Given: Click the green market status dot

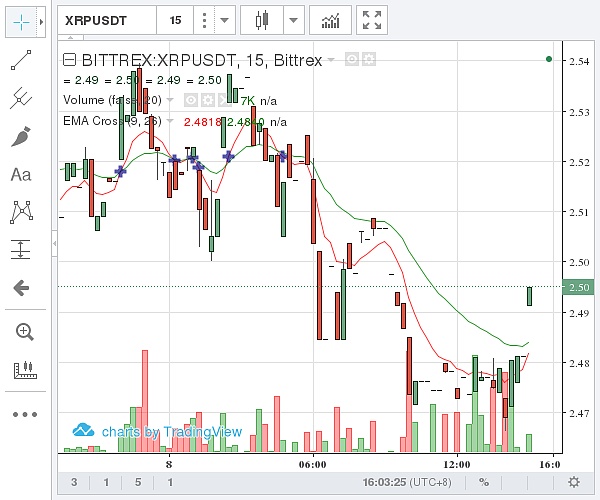Looking at the screenshot, I should coord(549,59).
